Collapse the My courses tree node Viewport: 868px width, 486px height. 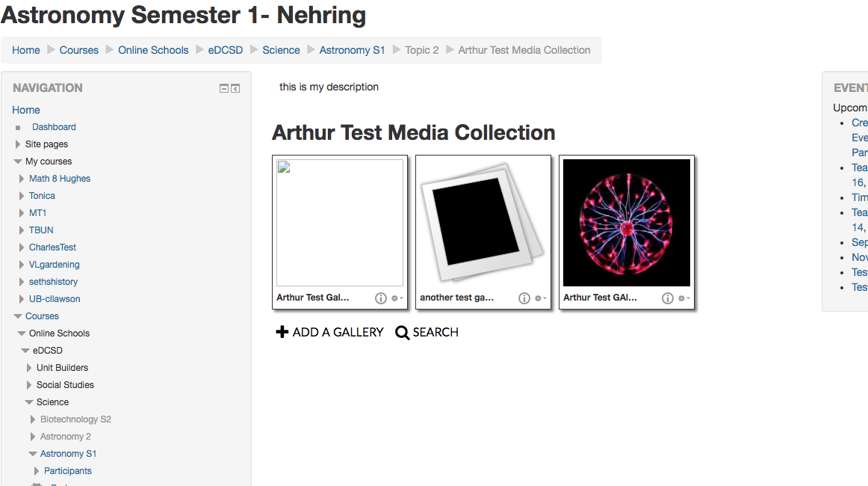(18, 162)
